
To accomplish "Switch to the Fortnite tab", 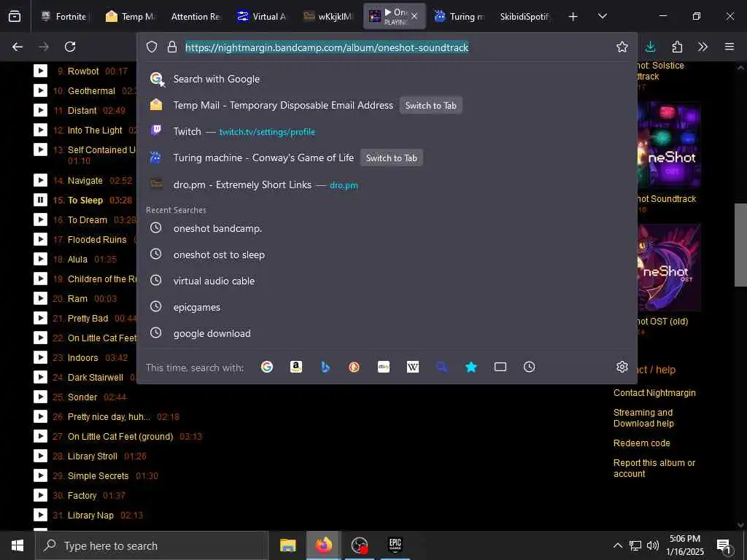I will point(63,16).
